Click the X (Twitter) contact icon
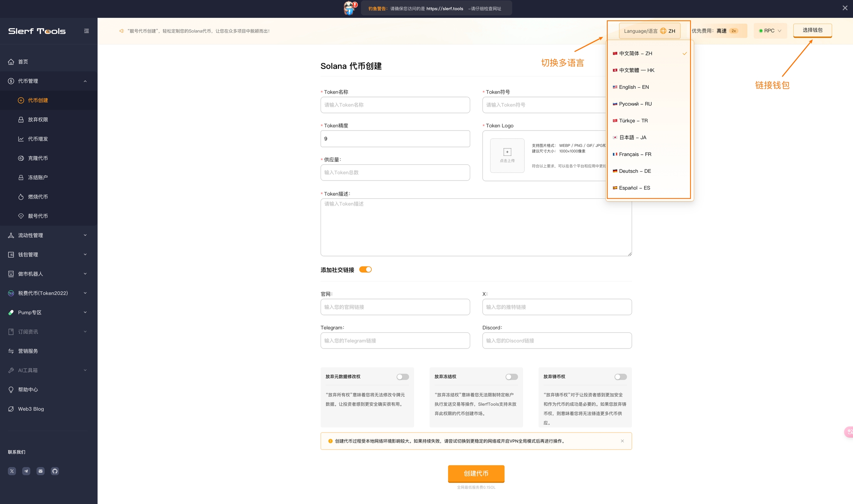The height and width of the screenshot is (504, 853). pos(12,471)
